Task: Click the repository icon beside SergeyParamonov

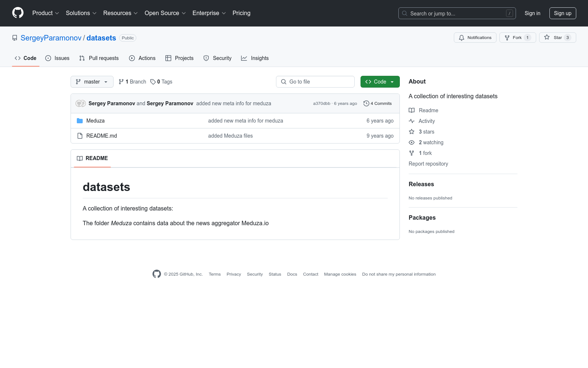Action: (x=15, y=38)
